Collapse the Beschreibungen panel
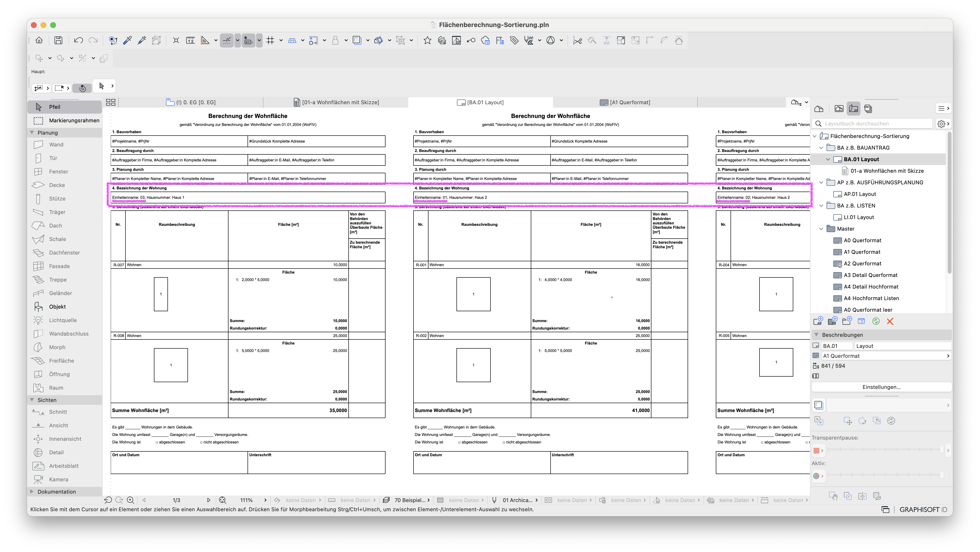The image size is (980, 552). 816,335
